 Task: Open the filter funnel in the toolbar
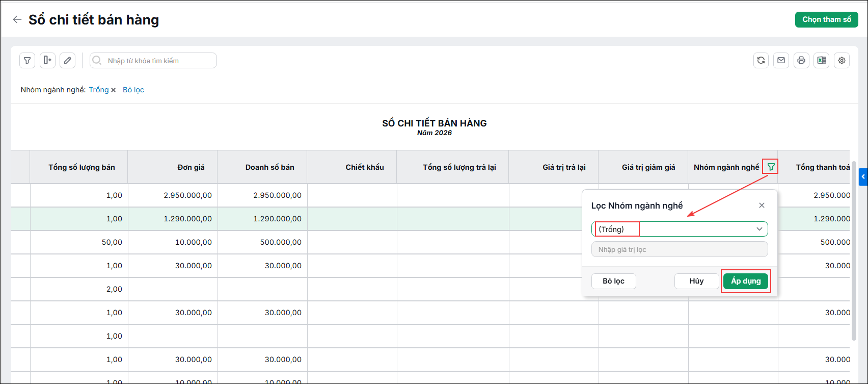coord(28,60)
